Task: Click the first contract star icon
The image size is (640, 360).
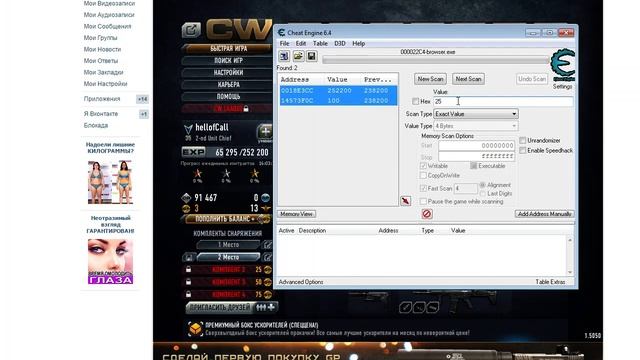Action: click(198, 173)
